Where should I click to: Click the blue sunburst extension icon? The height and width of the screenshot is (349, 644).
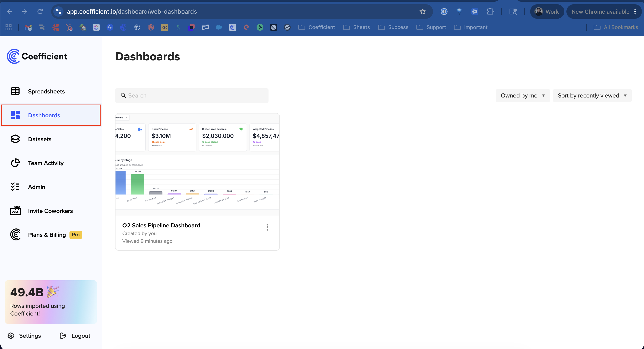pos(475,12)
